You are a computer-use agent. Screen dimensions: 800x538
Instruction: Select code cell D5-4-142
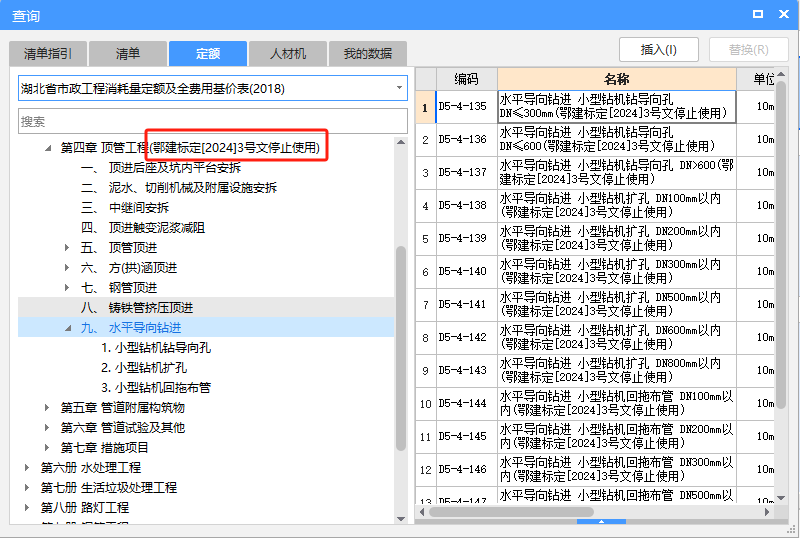pos(466,337)
